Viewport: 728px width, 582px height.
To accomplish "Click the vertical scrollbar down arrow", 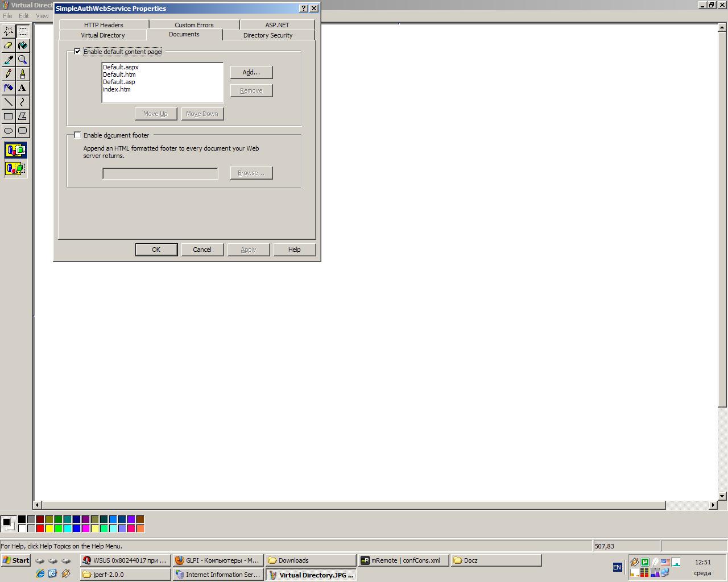I will 722,496.
